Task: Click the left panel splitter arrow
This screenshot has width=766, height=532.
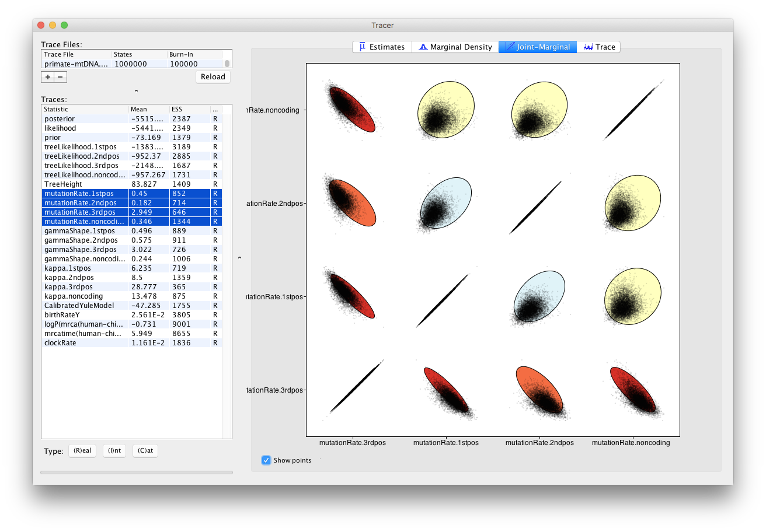Action: coord(239,257)
